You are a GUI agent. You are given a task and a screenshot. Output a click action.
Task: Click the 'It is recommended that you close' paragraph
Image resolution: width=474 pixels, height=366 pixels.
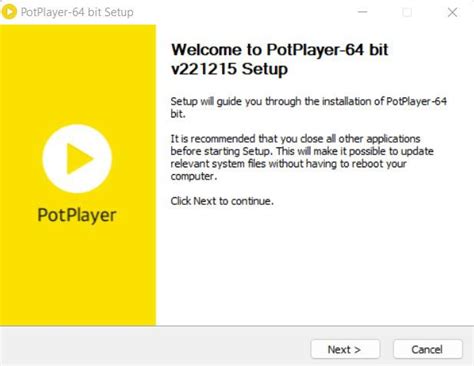(302, 157)
